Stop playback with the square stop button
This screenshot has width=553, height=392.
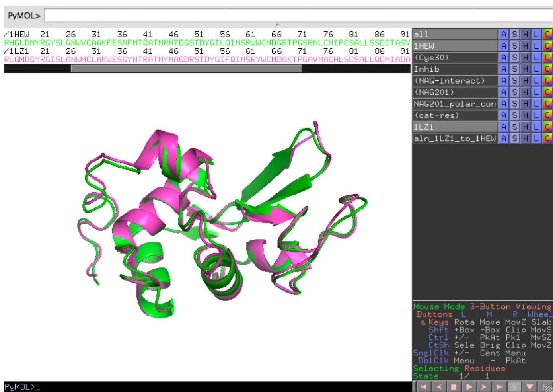point(454,386)
